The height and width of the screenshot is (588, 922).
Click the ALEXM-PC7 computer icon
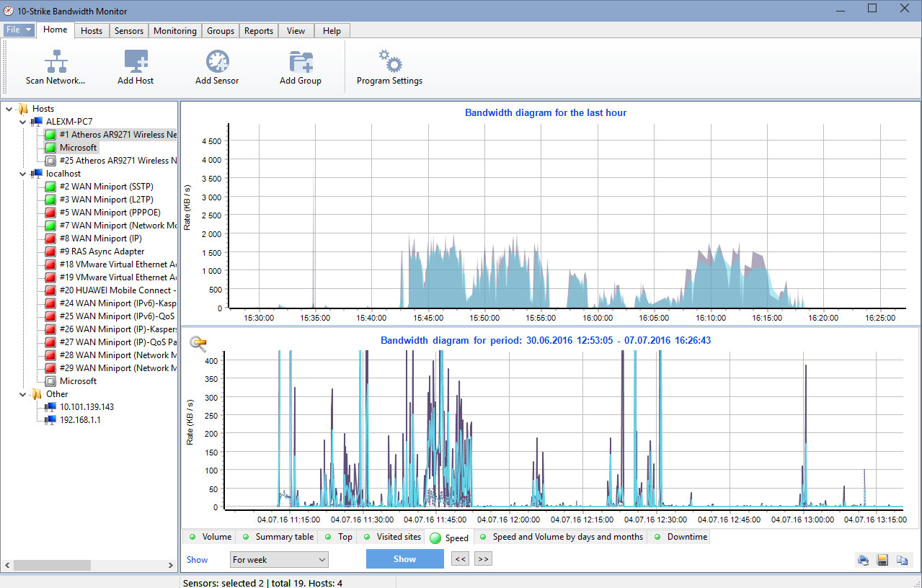37,122
